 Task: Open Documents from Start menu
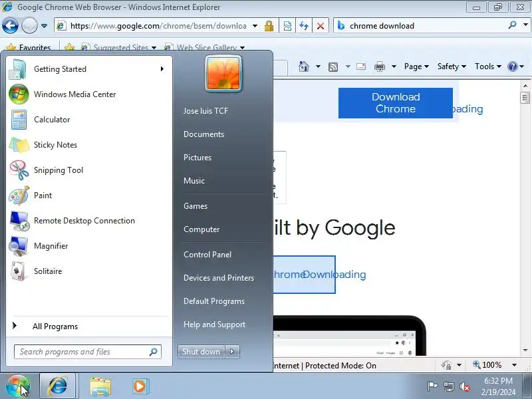point(203,134)
